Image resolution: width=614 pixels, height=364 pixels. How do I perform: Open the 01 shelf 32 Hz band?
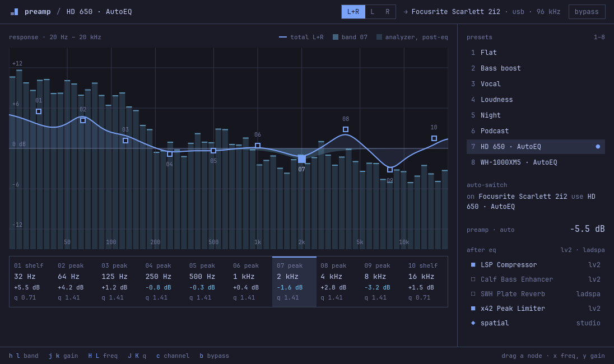pyautogui.click(x=31, y=282)
